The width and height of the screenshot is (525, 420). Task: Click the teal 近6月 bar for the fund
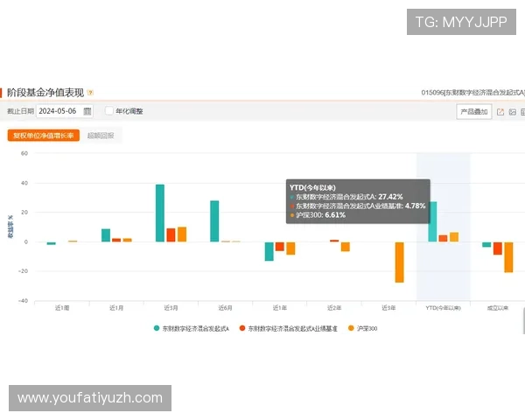(x=214, y=221)
